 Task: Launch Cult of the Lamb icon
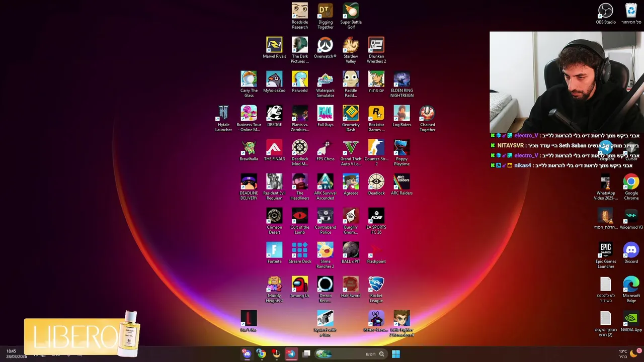(300, 221)
